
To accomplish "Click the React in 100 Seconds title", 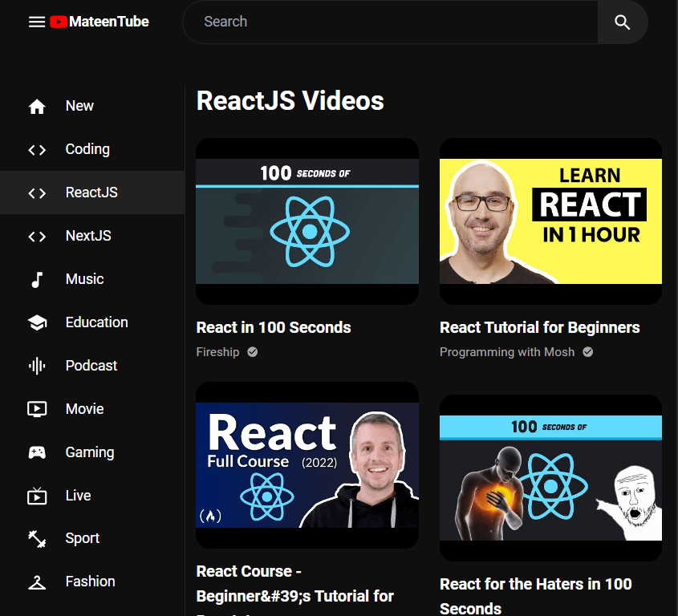I will coord(274,328).
